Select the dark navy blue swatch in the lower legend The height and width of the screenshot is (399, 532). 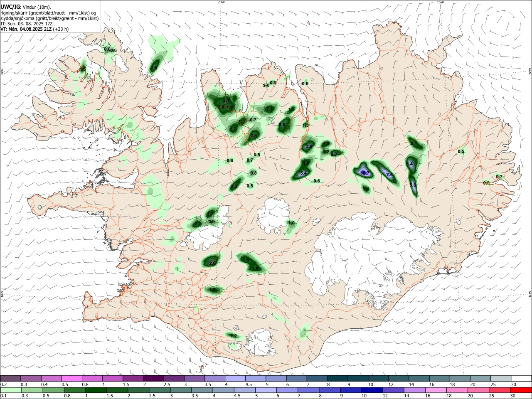coord(371,390)
